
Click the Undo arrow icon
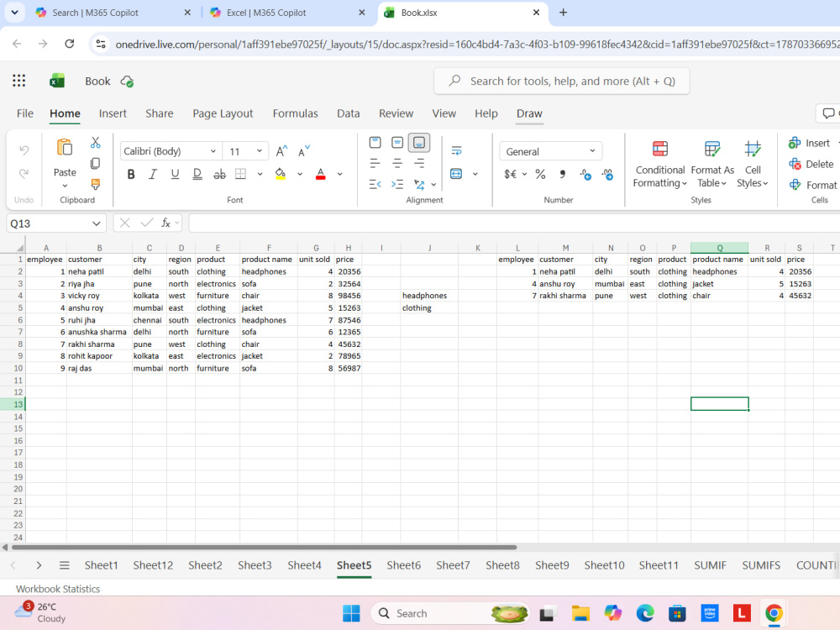(24, 150)
